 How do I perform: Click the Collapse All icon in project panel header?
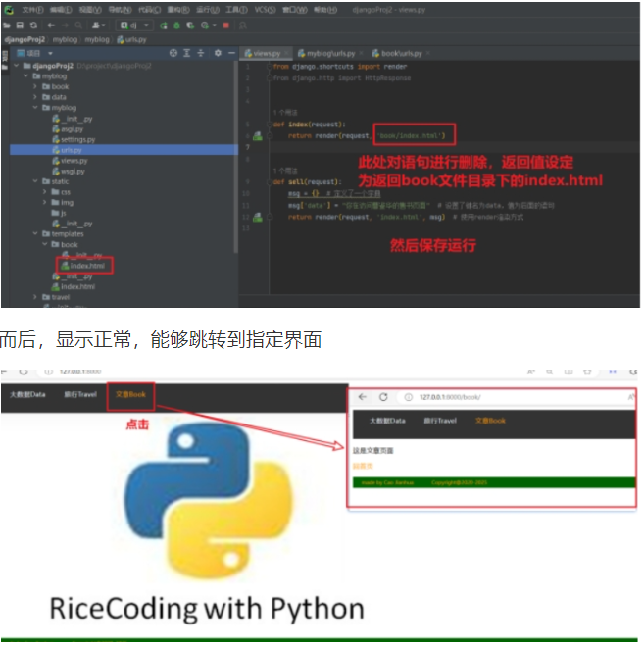click(200, 53)
